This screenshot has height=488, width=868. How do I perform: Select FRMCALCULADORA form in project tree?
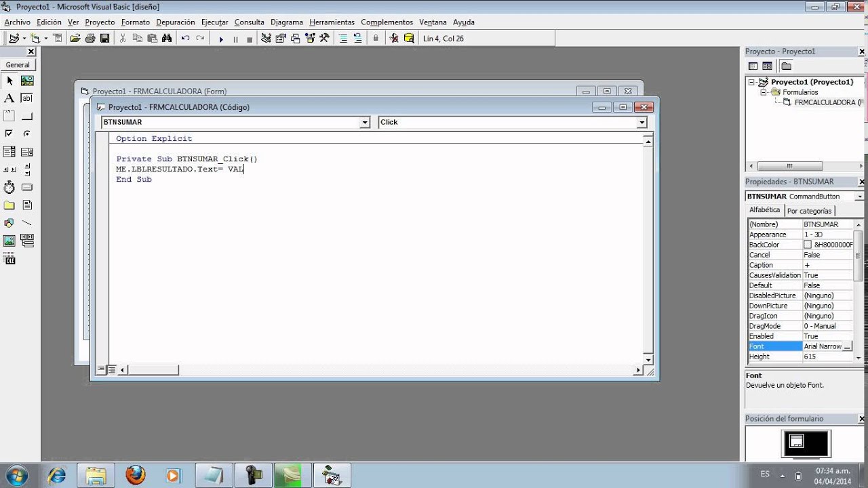coord(829,102)
